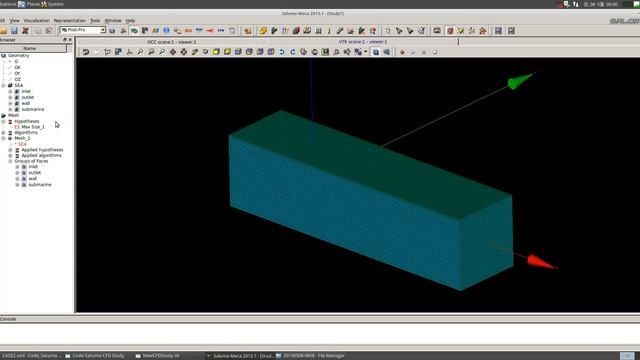Collapse the Groups of Faces node
Screen dimensions: 640x360
[x=10, y=161]
